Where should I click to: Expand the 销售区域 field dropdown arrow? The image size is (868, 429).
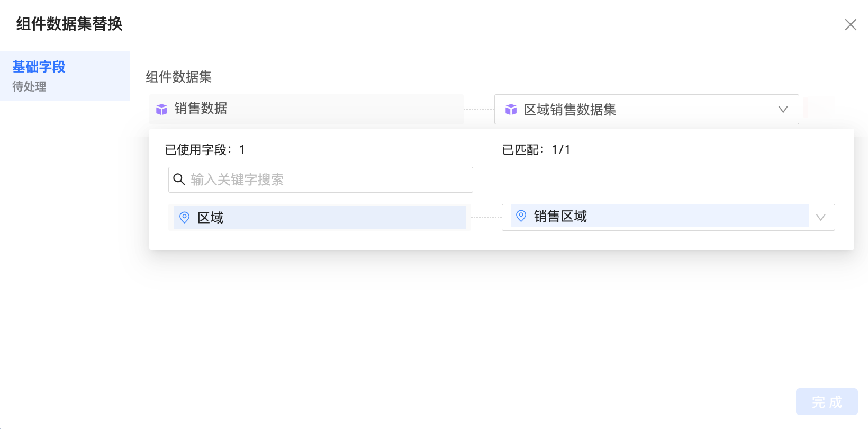[821, 217]
